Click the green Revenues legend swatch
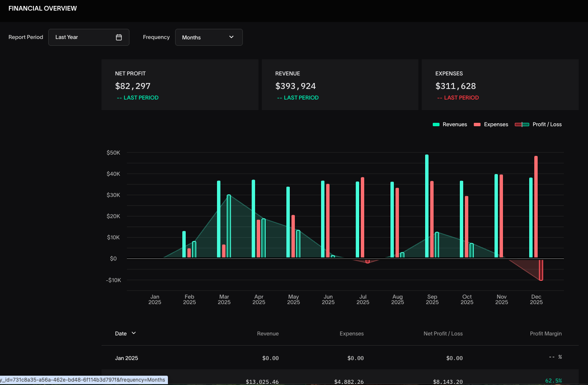 click(x=436, y=125)
